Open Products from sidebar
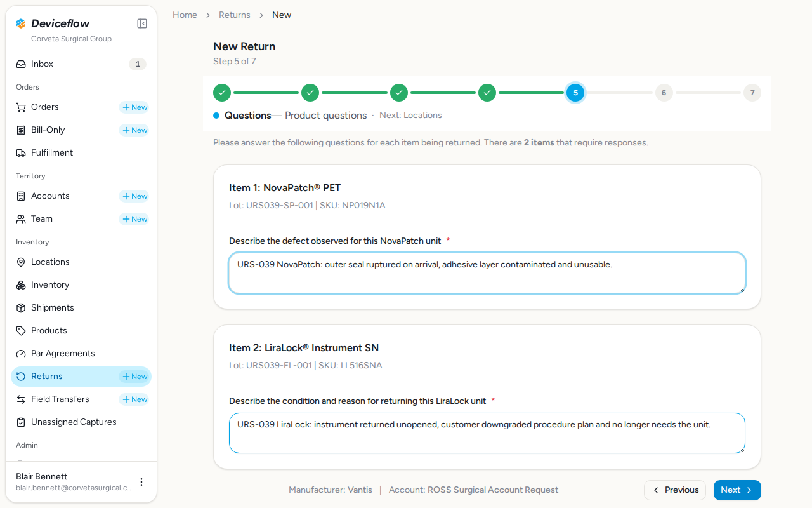The height and width of the screenshot is (508, 812). [81, 331]
